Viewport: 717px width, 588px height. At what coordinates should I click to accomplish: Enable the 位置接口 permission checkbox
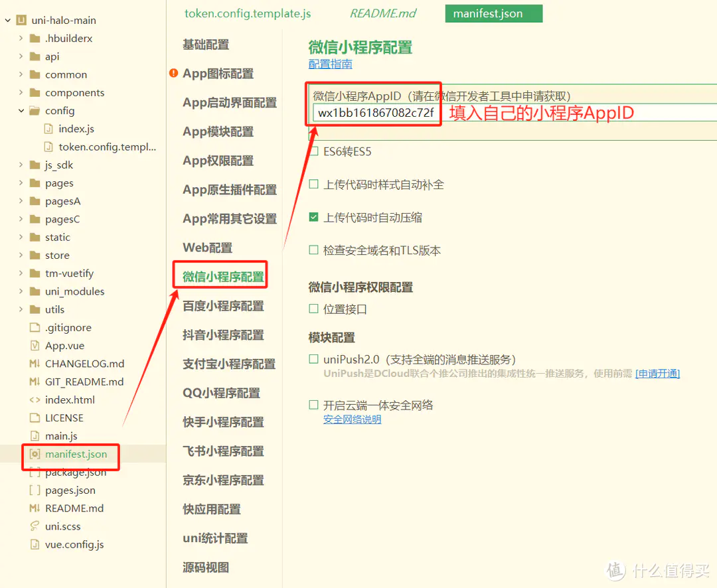[x=314, y=309]
